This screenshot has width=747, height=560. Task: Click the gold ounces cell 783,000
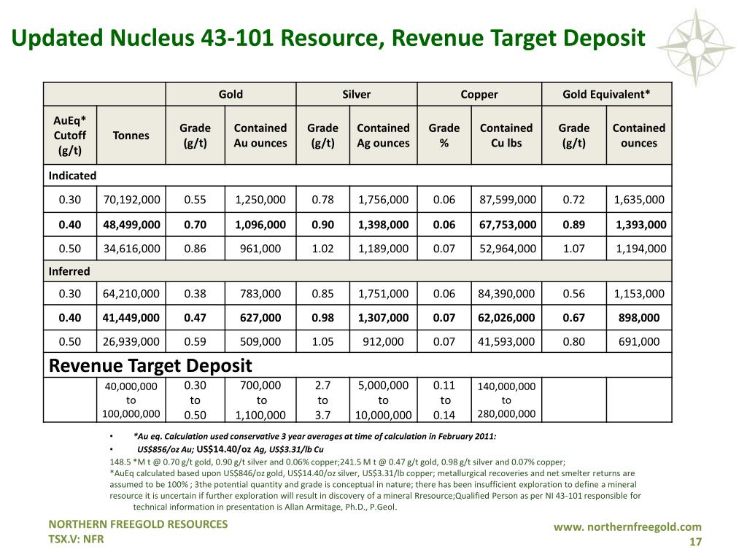click(260, 294)
